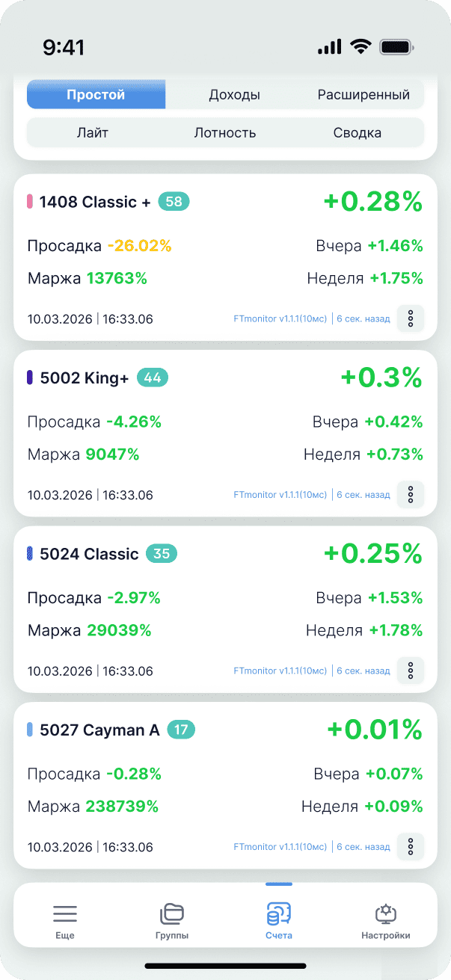Image resolution: width=451 pixels, height=980 pixels.
Task: Open three-dot menu on 5027 Cayman A card
Action: click(x=410, y=846)
